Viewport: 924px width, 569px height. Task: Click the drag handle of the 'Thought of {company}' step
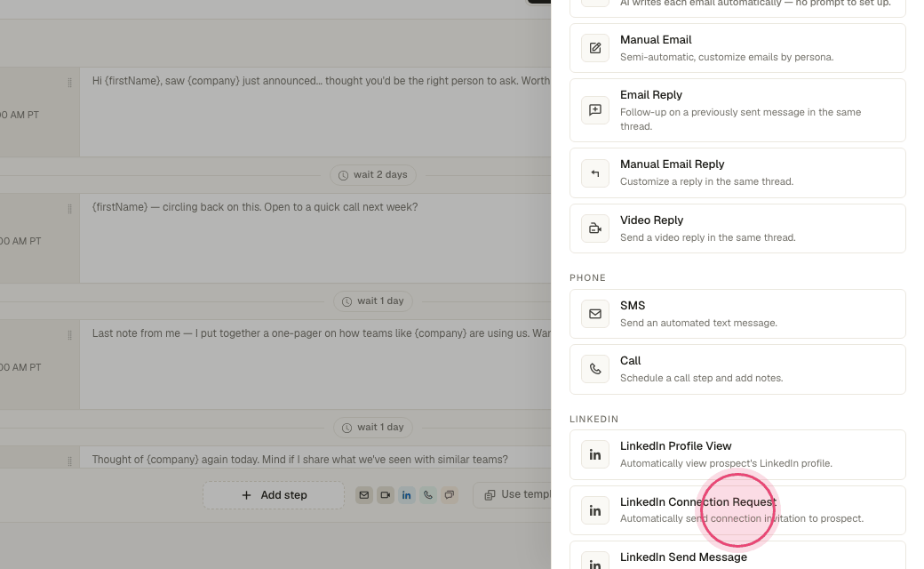69,461
